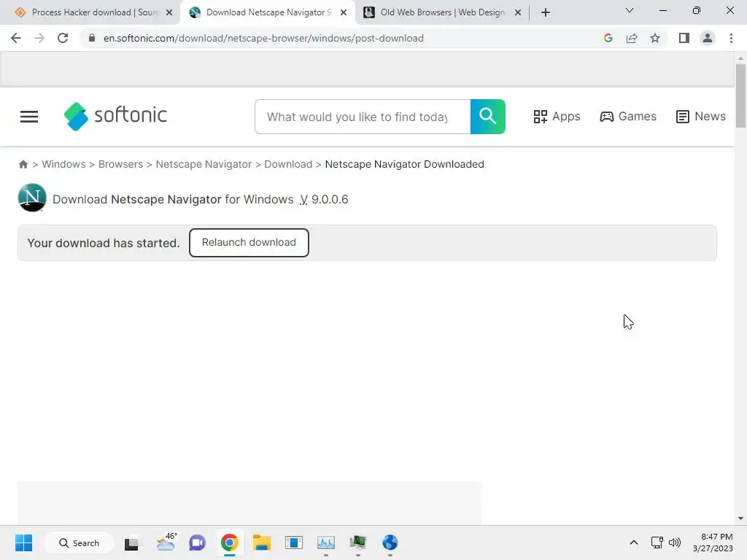747x560 pixels.
Task: Click the address bar URL
Action: [x=263, y=38]
